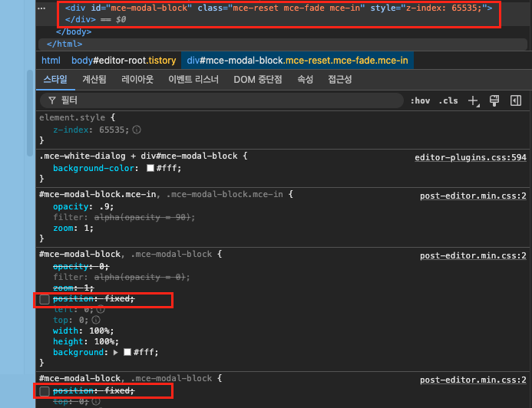532x408 pixels.
Task: Click filter: alpha(opacity = 90) declaration
Action: click(124, 218)
